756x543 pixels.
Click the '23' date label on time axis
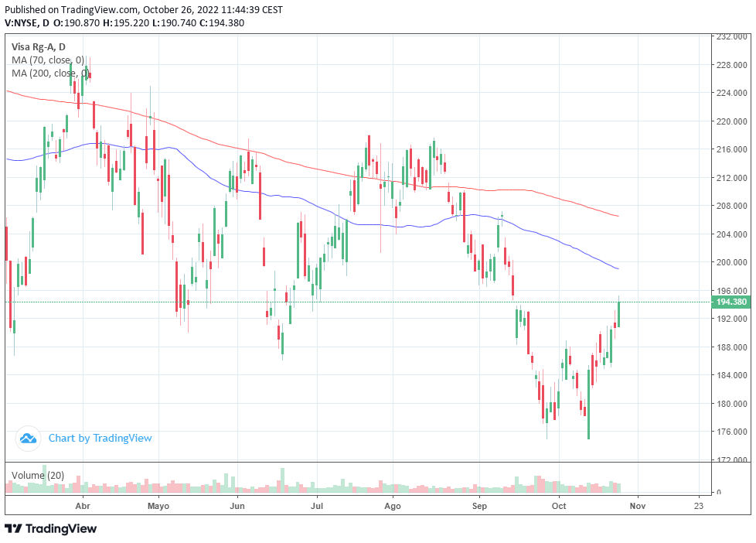[699, 506]
